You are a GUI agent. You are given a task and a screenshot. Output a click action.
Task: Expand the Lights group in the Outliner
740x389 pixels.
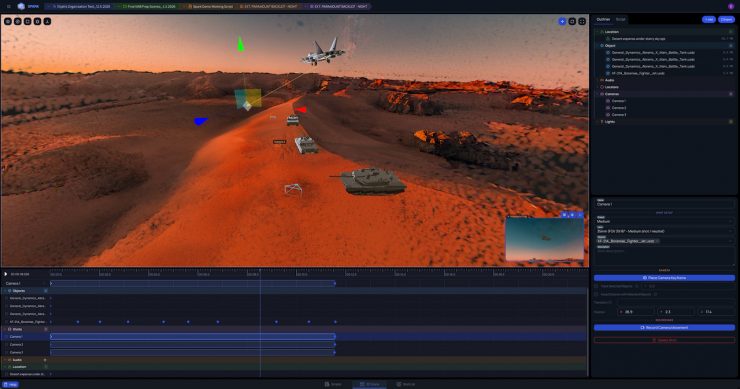coord(597,122)
